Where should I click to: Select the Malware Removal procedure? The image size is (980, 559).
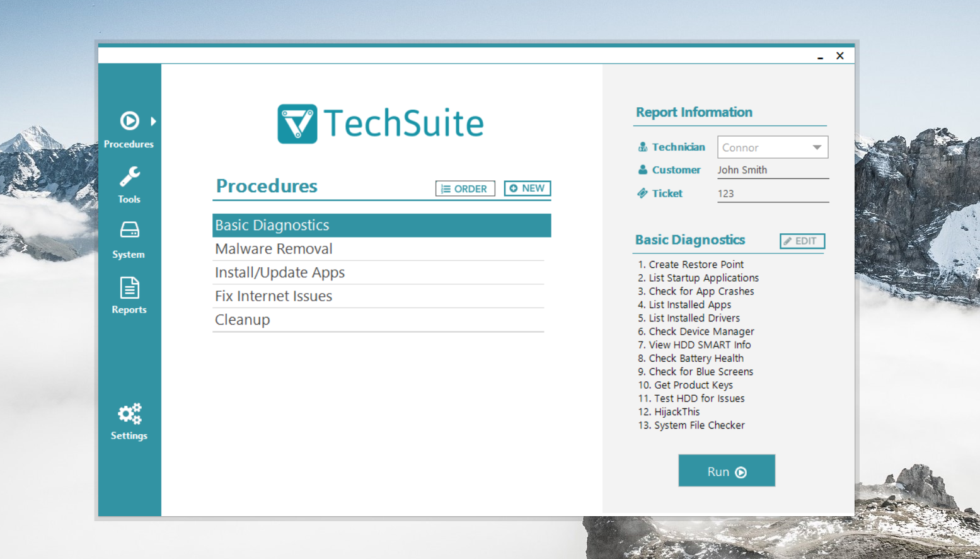tap(378, 249)
